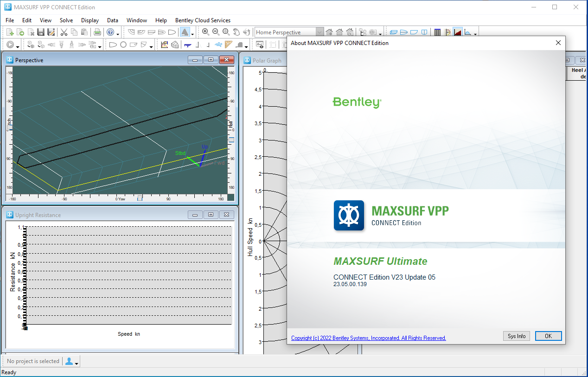Expand the user account dropdown arrow
This screenshot has width=588, height=377.
[x=77, y=363]
